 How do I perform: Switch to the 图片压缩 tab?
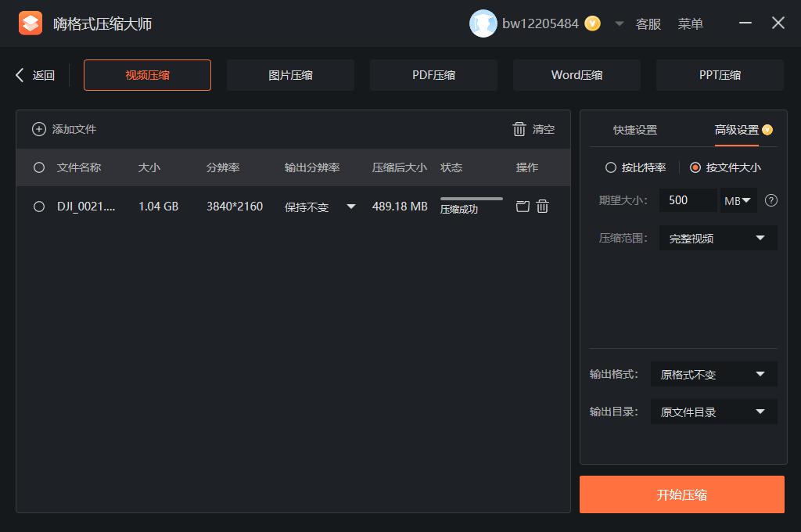(290, 74)
